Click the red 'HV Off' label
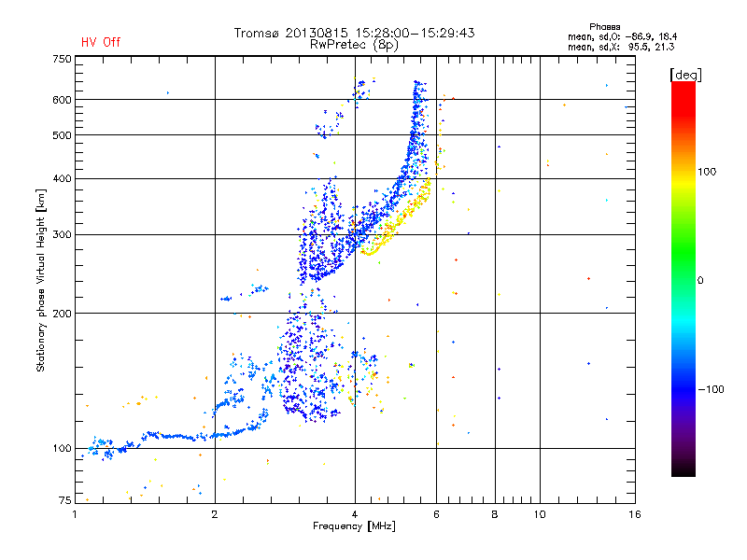The height and width of the screenshot is (560, 747). click(x=101, y=42)
